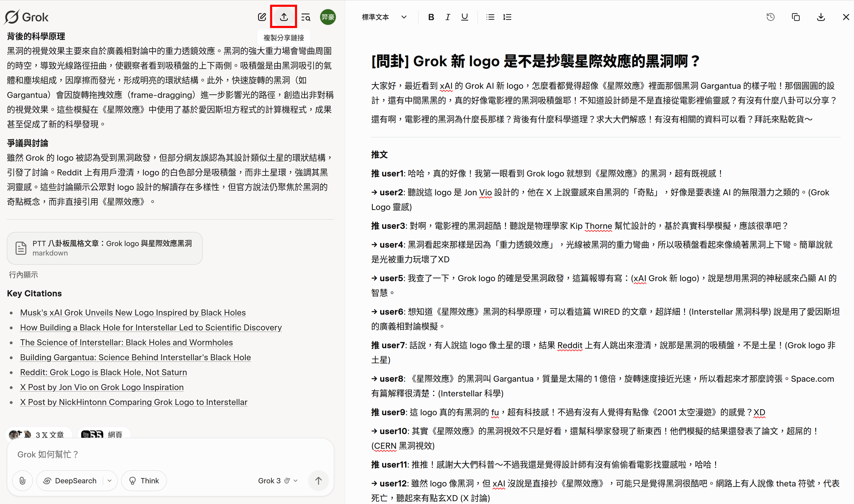
Task: Open the chat history search icon
Action: click(306, 17)
